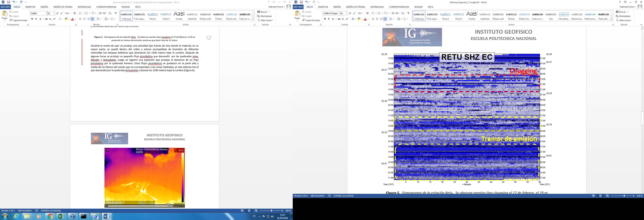Screen dimensions: 644x220
Task: Expand styles gallery in left window
Action: point(253,20)
